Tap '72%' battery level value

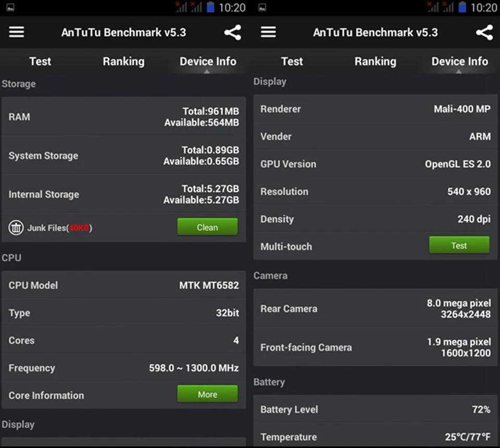tap(481, 409)
